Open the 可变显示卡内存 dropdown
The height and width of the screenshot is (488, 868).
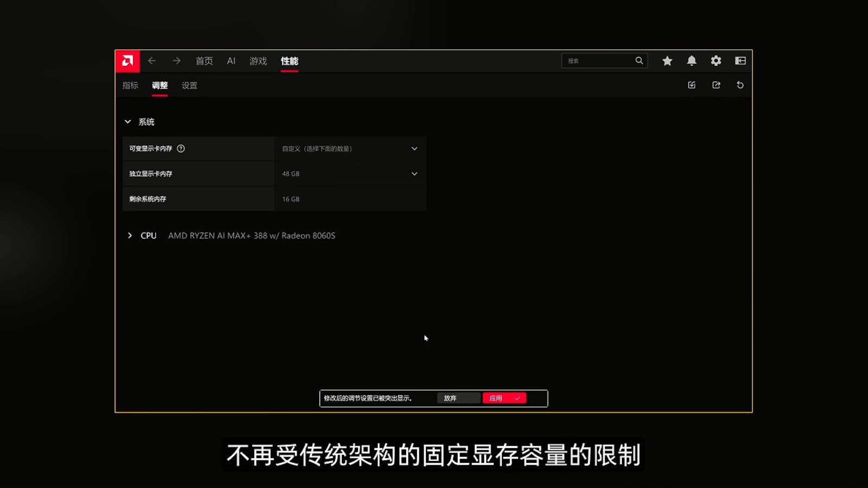350,149
